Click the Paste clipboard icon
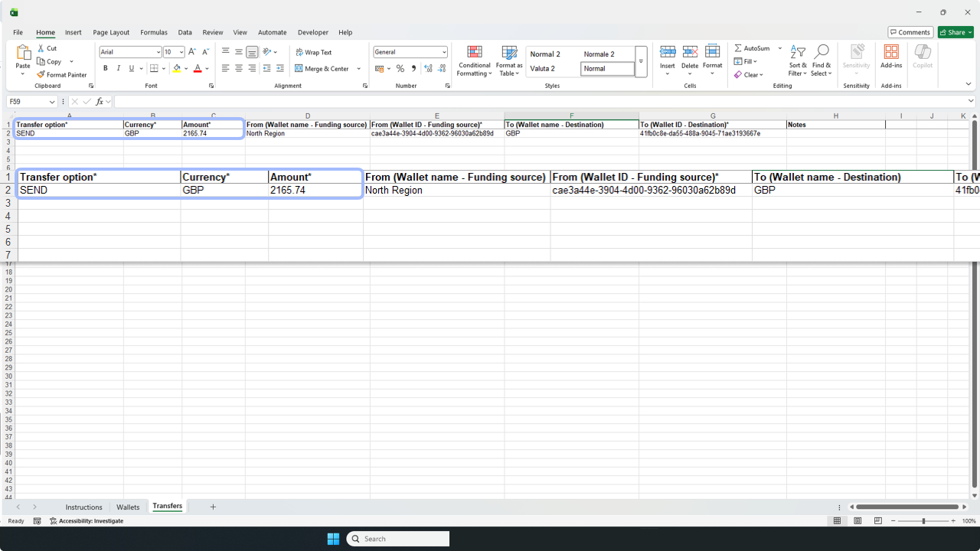Screen dimensions: 980x551 [23, 53]
